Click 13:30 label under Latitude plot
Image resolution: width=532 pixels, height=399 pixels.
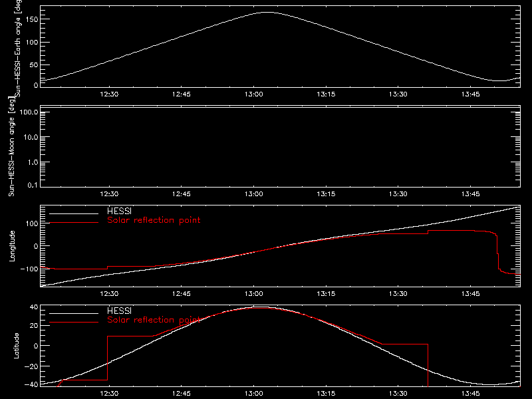tap(398, 394)
